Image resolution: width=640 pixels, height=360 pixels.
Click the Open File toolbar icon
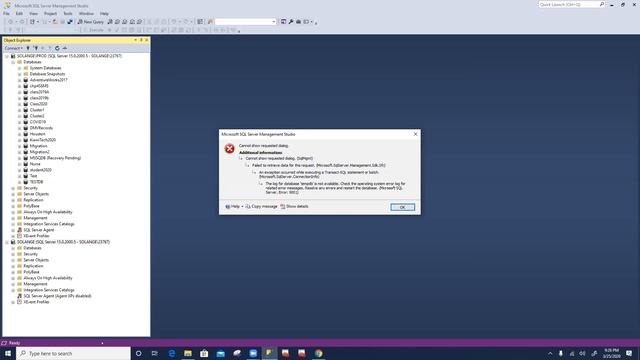tap(55, 22)
